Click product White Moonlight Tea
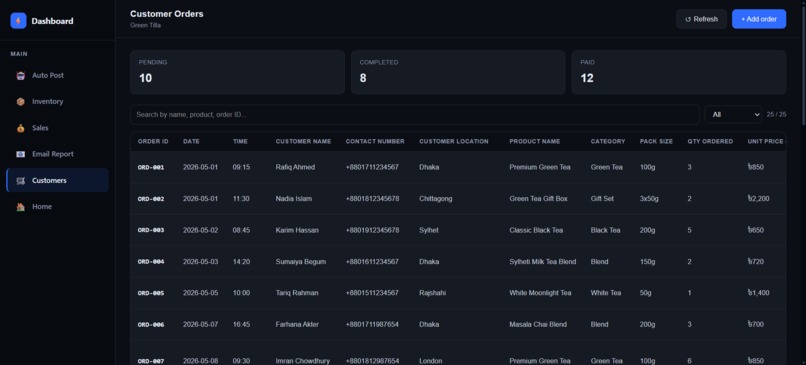 point(540,293)
